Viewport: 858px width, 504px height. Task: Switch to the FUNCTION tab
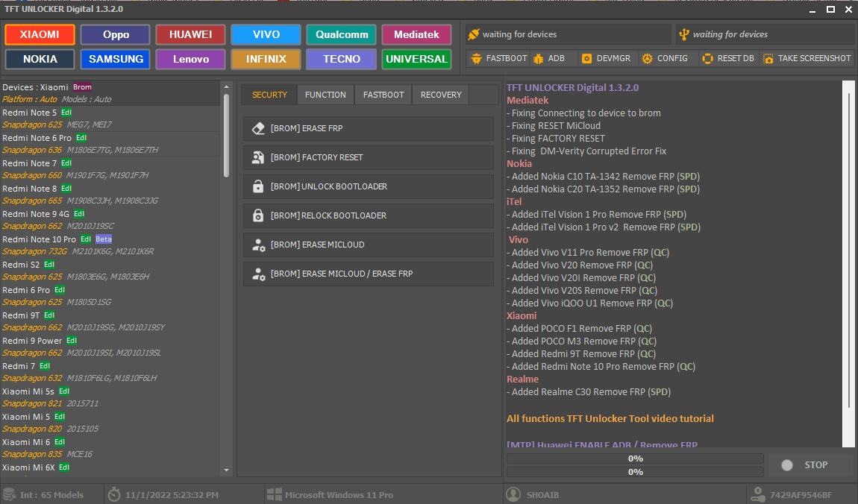click(325, 95)
